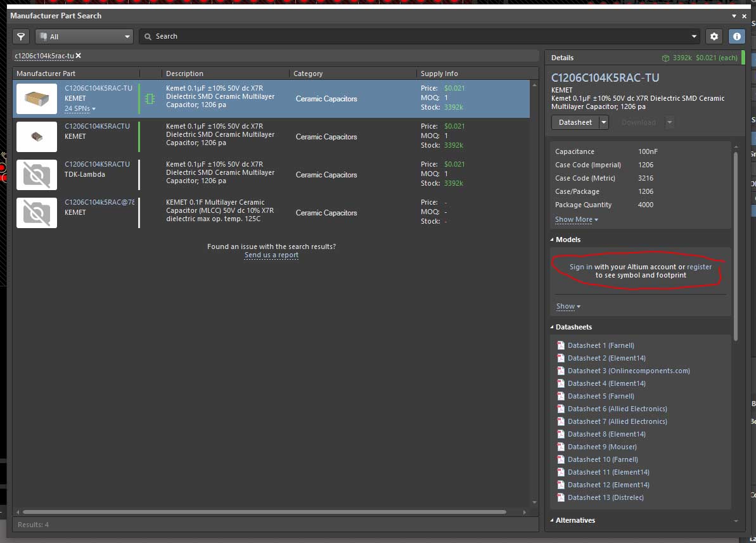This screenshot has width=756, height=543.
Task: Expand the Alternatives section
Action: [551, 520]
